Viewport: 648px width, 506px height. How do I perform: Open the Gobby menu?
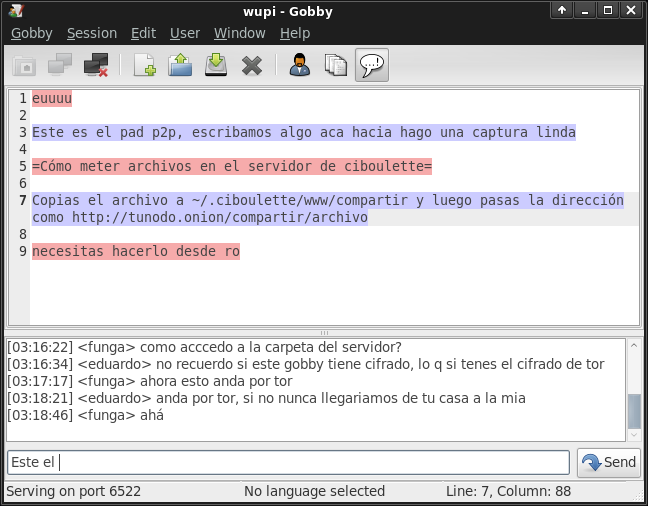click(x=31, y=33)
